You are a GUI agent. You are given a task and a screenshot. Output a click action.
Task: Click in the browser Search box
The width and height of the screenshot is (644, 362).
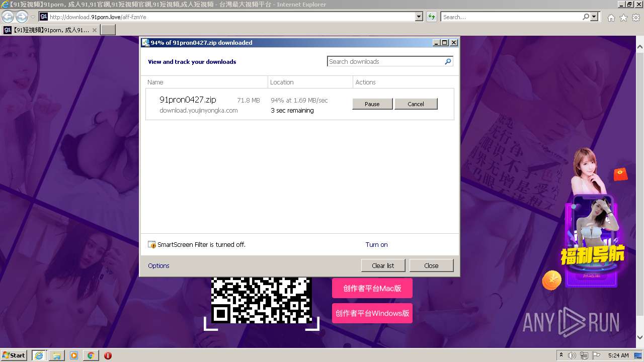point(511,17)
